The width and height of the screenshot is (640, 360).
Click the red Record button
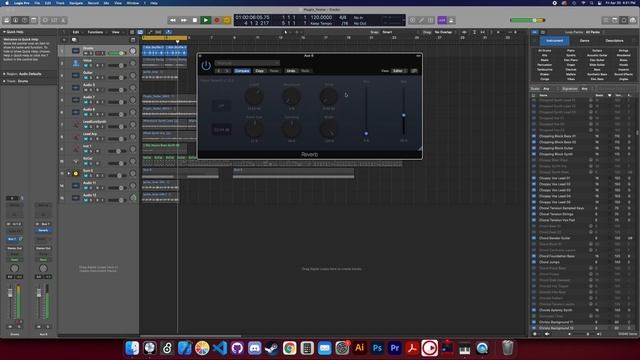[217, 20]
